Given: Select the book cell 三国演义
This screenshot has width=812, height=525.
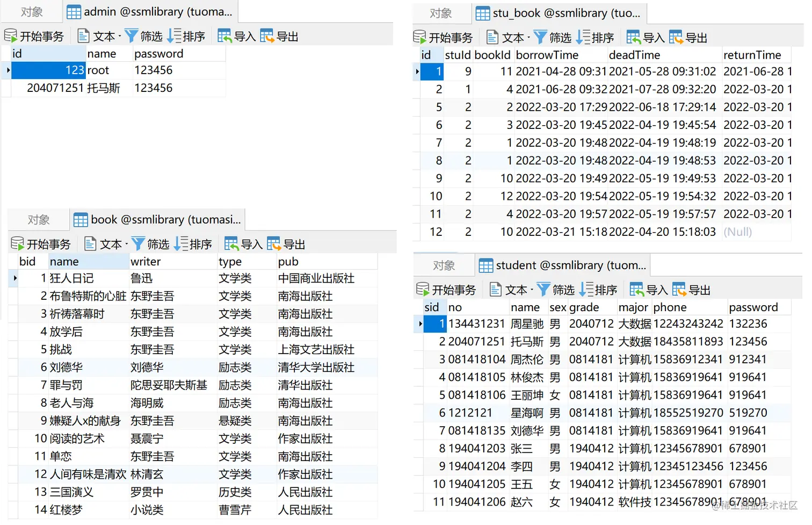Looking at the screenshot, I should tap(89, 492).
